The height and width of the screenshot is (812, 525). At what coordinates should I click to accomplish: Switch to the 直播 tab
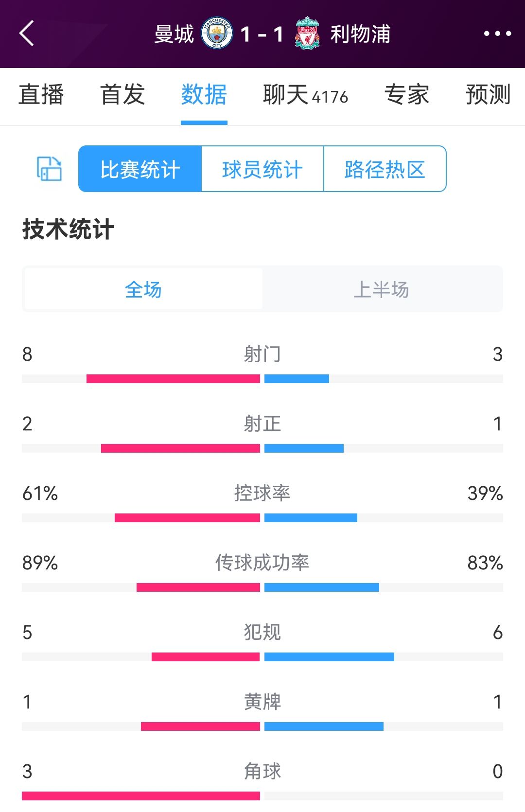[41, 94]
